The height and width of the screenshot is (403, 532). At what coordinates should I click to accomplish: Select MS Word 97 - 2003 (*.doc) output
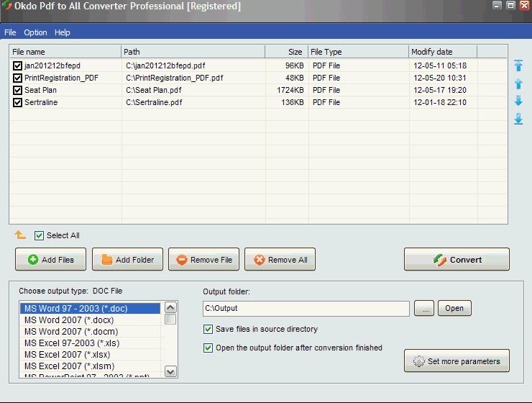(x=91, y=308)
